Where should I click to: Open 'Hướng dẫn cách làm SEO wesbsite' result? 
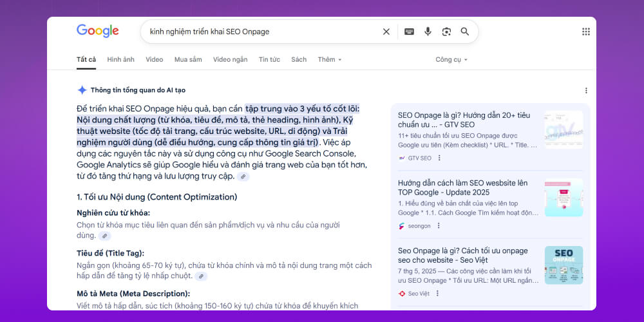[463, 187]
